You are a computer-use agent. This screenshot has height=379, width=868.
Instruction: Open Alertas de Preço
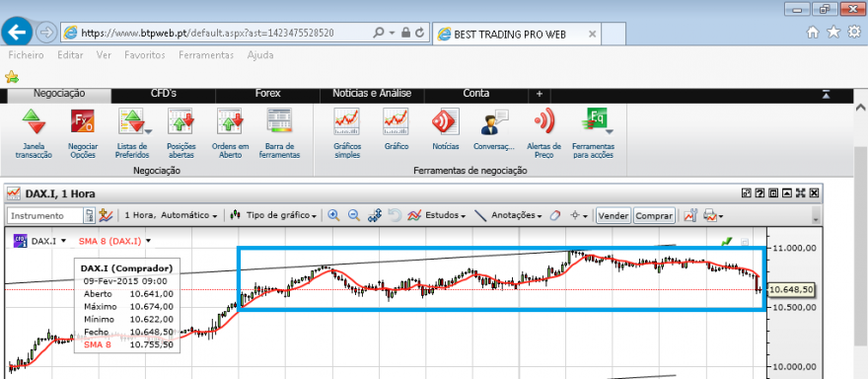point(544,133)
